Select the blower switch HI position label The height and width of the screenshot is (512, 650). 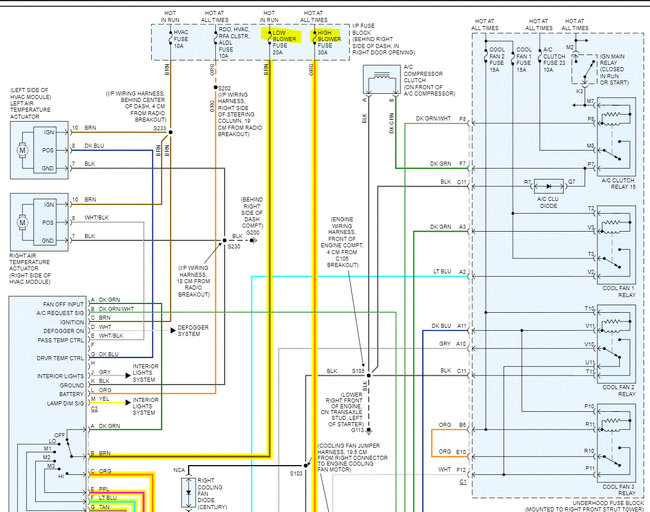(61, 476)
